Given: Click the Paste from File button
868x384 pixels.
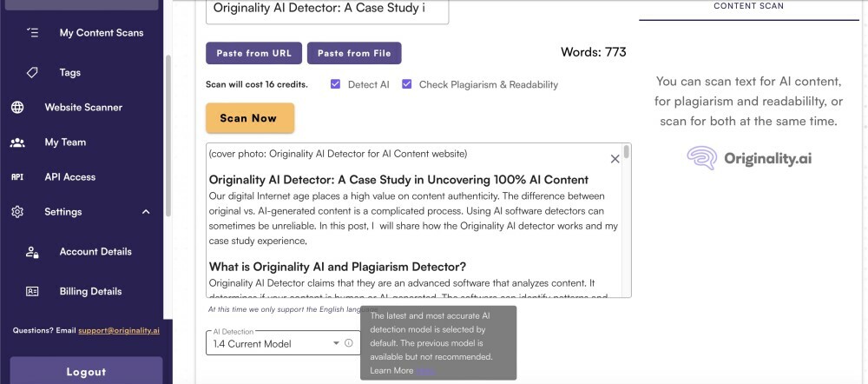Looking at the screenshot, I should pyautogui.click(x=354, y=53).
